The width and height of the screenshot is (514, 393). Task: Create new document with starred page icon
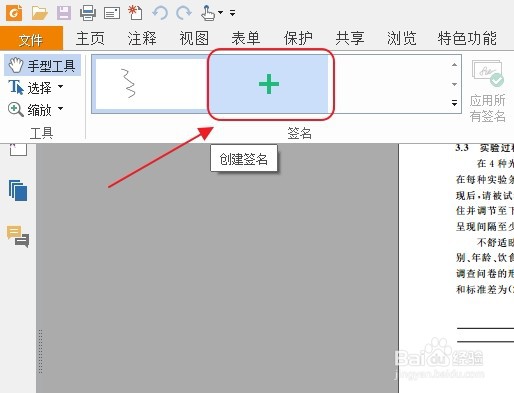(x=135, y=13)
